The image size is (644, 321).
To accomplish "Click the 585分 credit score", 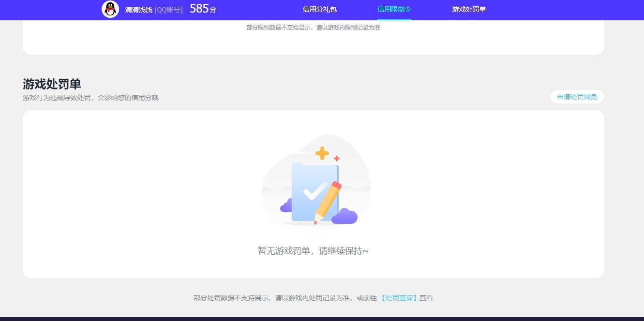I will coord(203,9).
